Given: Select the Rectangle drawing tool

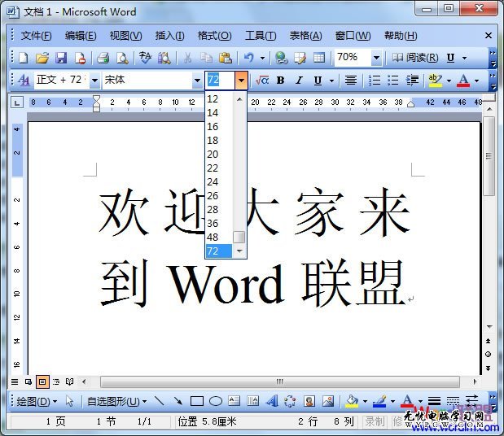Looking at the screenshot, I should pos(197,401).
